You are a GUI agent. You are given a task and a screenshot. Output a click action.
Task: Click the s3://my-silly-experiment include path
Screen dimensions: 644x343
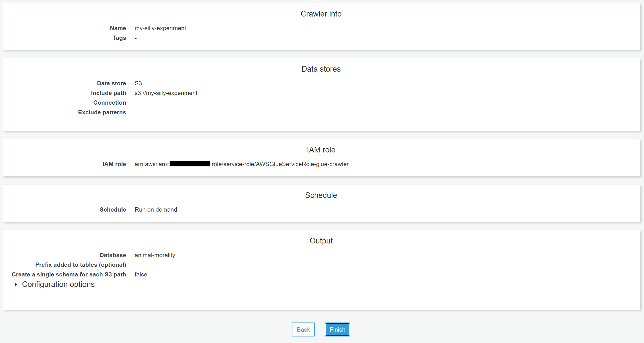point(166,93)
